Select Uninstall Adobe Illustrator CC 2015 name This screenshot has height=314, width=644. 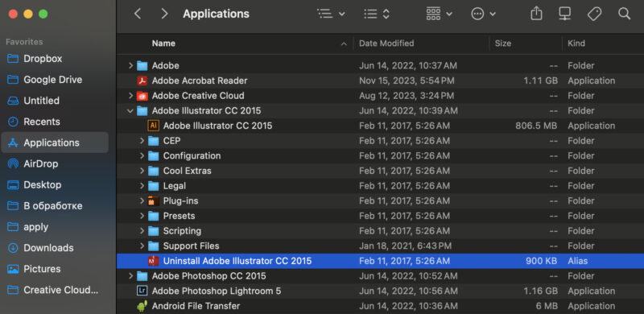click(x=237, y=261)
